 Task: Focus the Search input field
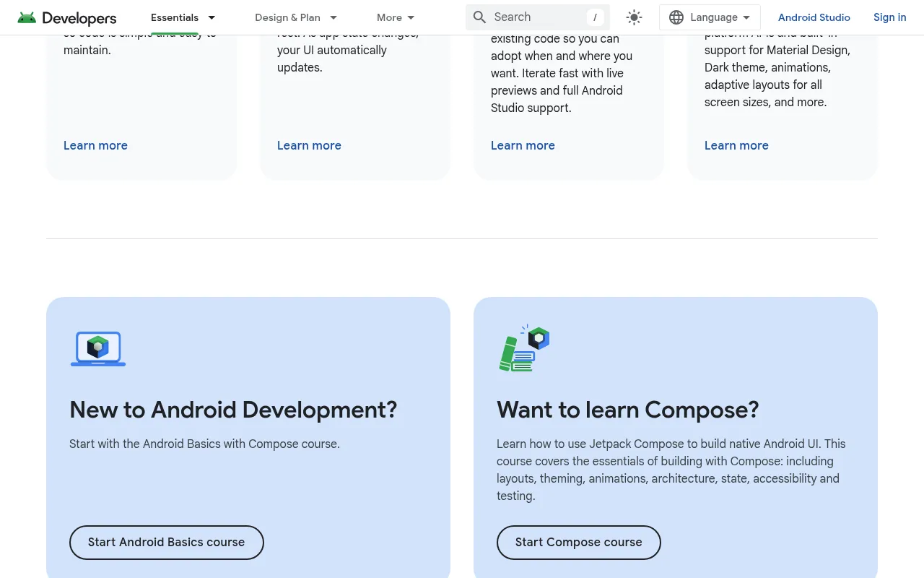click(x=538, y=17)
